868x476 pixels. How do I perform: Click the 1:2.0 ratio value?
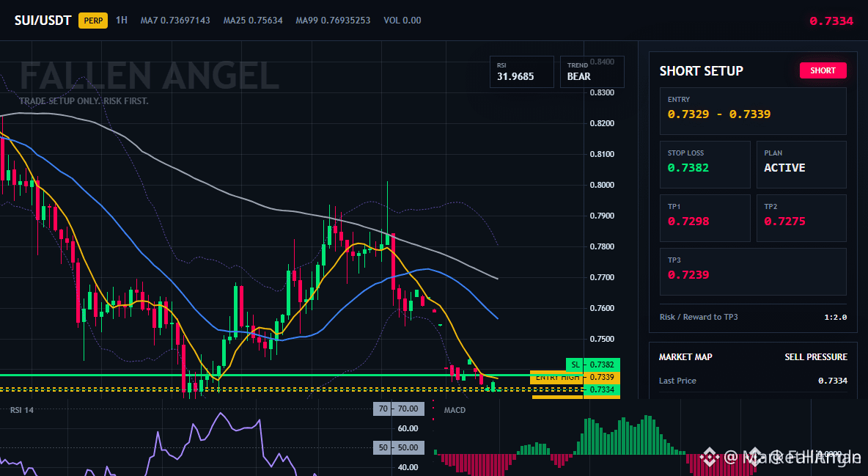coord(835,318)
